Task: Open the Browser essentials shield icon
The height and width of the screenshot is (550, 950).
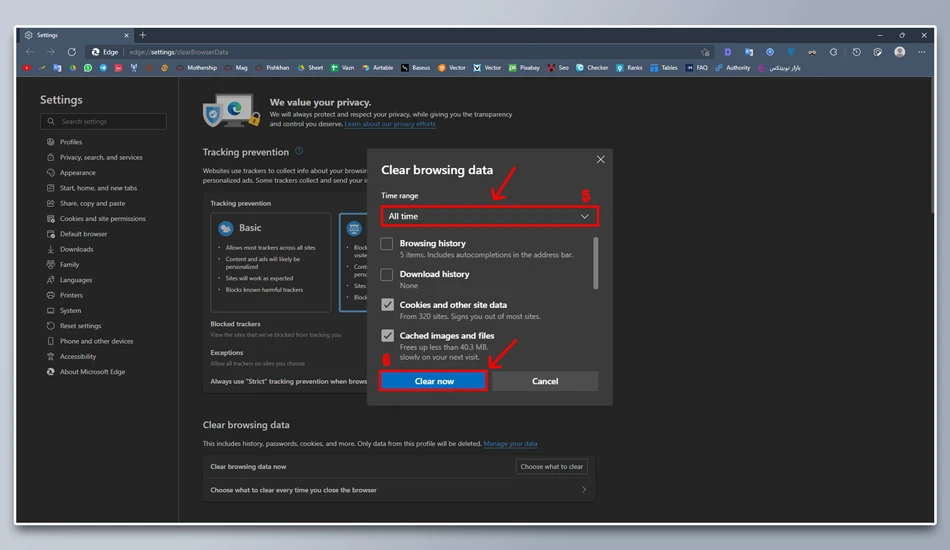Action: pos(877,52)
